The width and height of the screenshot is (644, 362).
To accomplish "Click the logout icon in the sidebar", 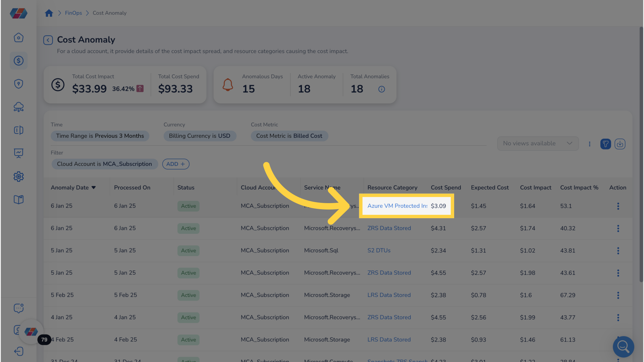I will (x=18, y=351).
